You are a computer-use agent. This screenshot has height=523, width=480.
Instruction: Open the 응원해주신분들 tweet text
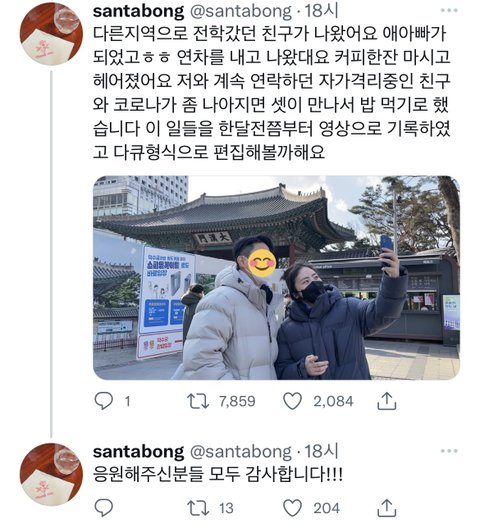click(218, 474)
